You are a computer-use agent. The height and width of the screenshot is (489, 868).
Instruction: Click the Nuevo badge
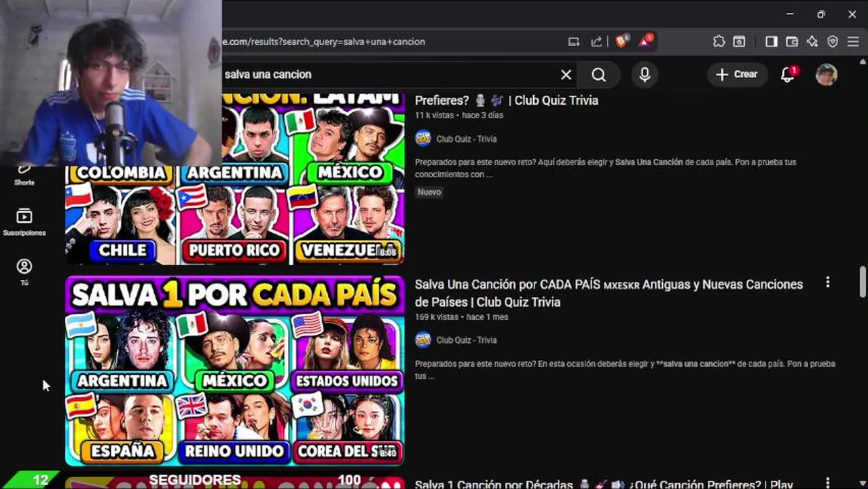[x=429, y=192]
